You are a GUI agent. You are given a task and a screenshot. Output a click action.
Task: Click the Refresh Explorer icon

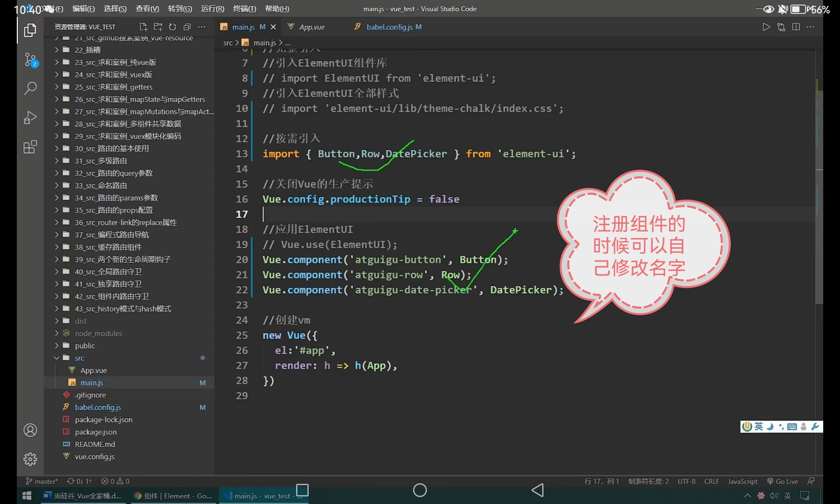pyautogui.click(x=172, y=27)
